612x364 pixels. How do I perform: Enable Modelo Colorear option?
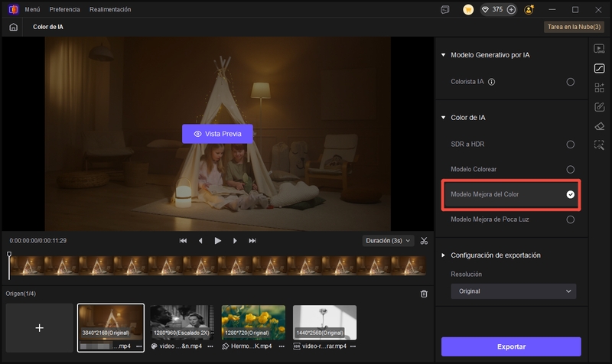570,169
